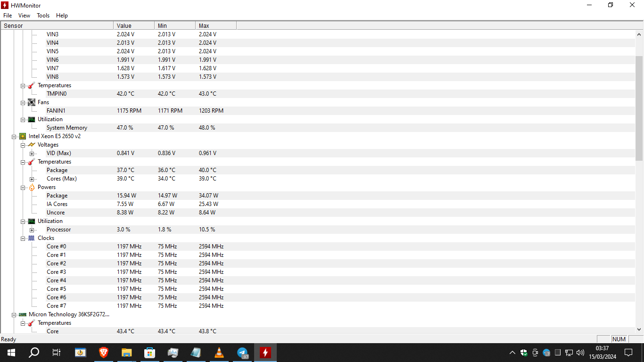Click the Powers flame icon

click(32, 187)
